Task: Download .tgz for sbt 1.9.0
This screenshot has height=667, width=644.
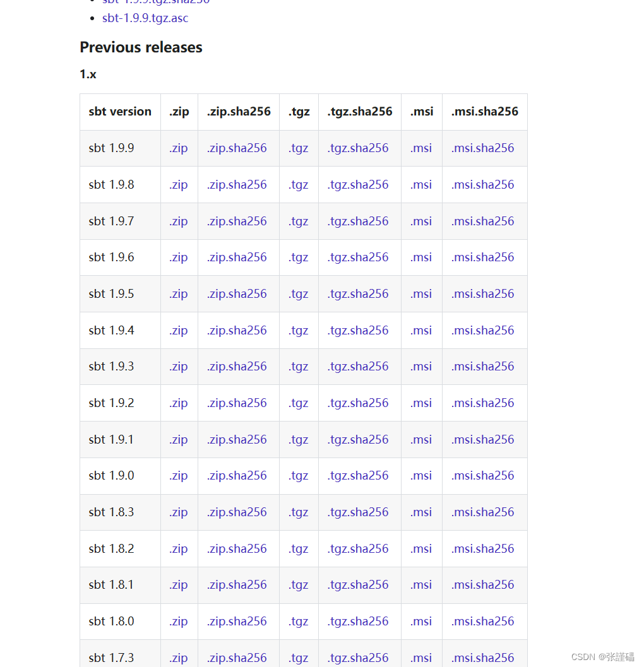Action: (x=299, y=476)
